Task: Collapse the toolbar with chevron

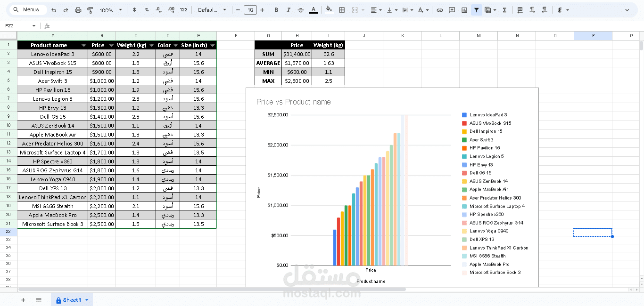Action: [627, 10]
